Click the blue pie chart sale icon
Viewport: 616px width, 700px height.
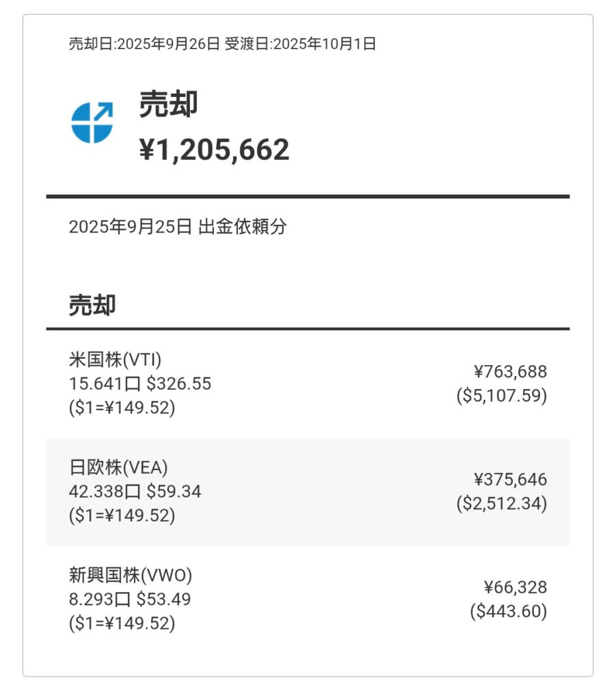92,122
